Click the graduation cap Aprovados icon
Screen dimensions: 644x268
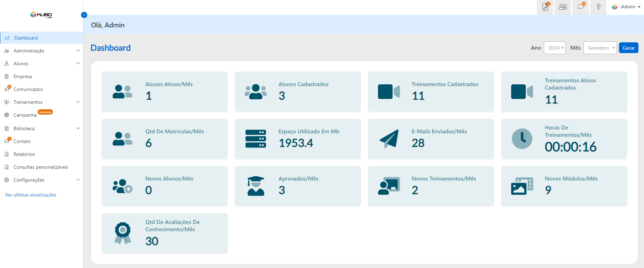[x=256, y=186]
